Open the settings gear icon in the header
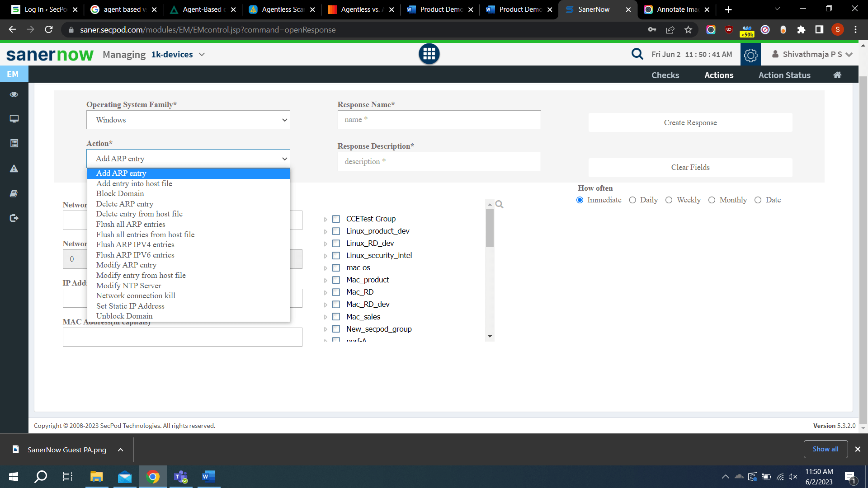Viewport: 868px width, 488px height. pyautogui.click(x=750, y=55)
